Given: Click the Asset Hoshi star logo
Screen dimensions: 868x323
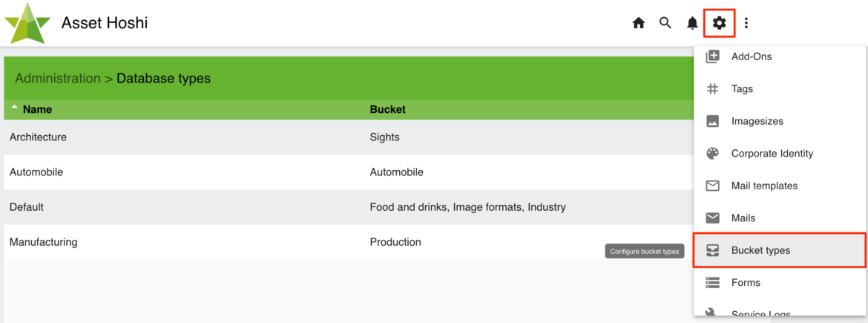Looking at the screenshot, I should tap(27, 24).
